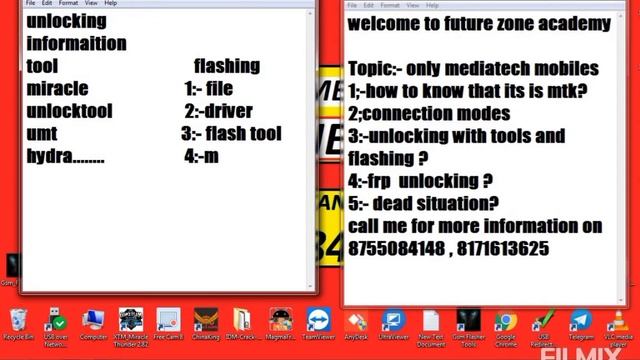Launch the USB Redirector shortcut
Image resolution: width=640 pixels, height=360 pixels.
pos(544,327)
